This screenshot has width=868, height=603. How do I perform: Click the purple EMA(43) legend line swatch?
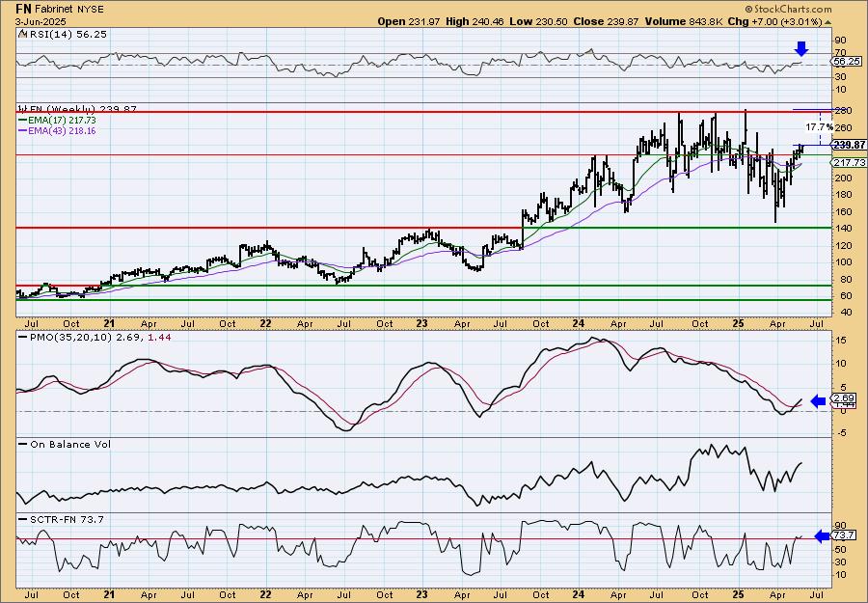pyautogui.click(x=22, y=131)
